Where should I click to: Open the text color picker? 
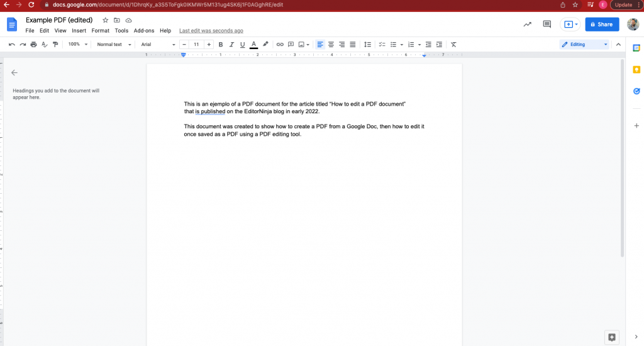[x=254, y=45]
